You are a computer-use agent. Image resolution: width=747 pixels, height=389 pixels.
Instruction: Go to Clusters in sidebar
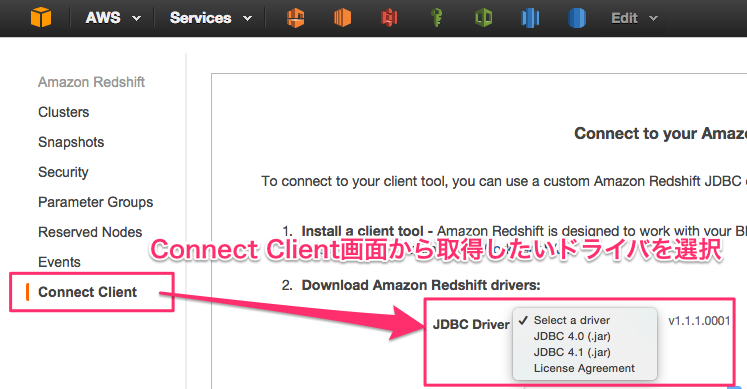tap(63, 112)
